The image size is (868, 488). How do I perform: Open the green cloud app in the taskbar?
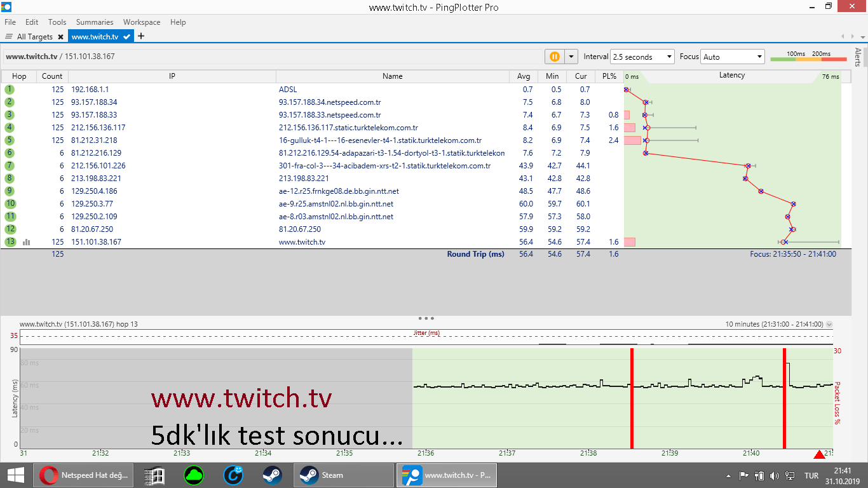coord(193,475)
